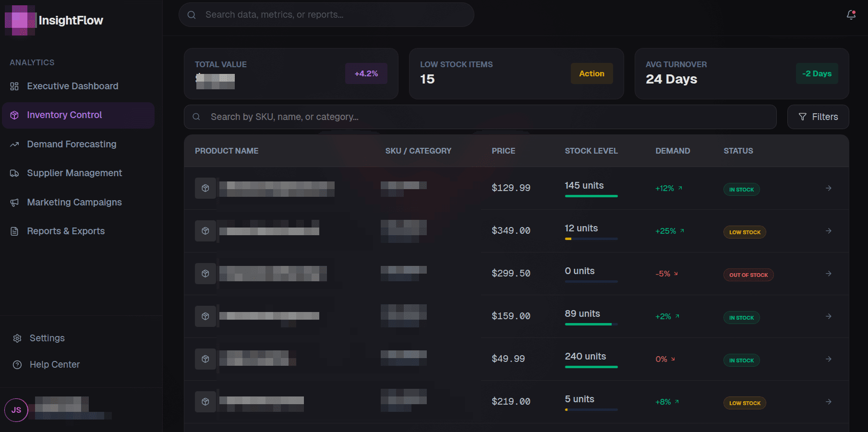
Task: Expand the first In Stock product row
Action: point(828,188)
